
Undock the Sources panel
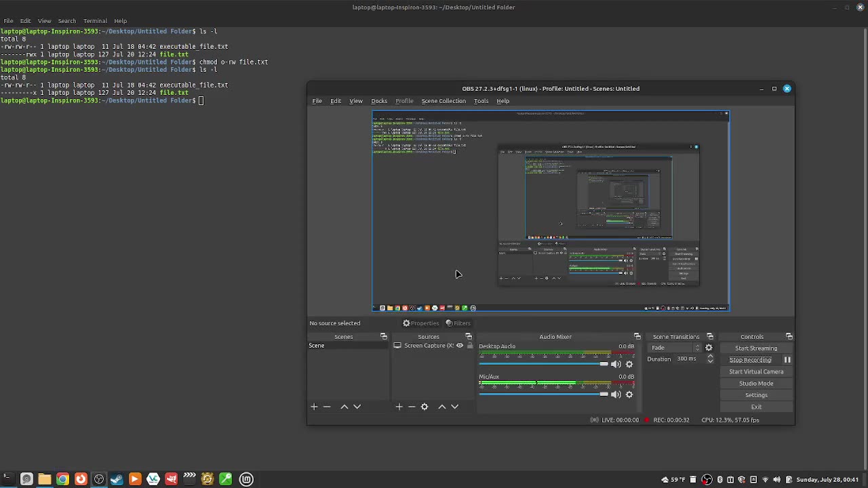point(469,337)
